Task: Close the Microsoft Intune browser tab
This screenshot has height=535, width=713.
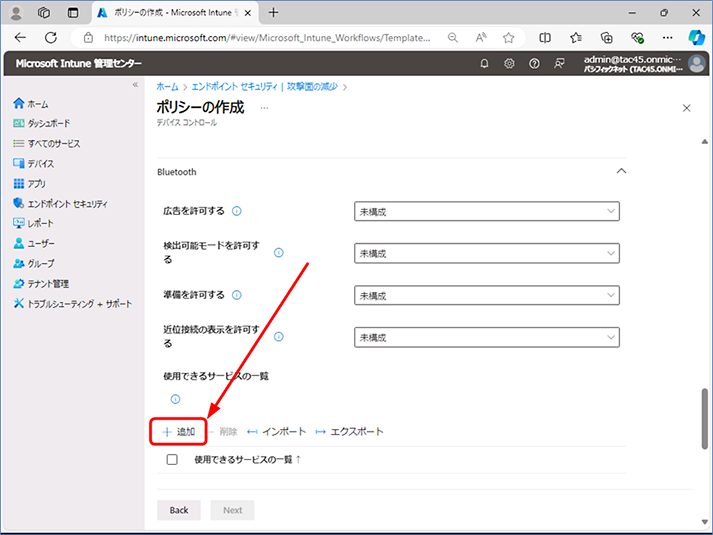Action: click(248, 13)
